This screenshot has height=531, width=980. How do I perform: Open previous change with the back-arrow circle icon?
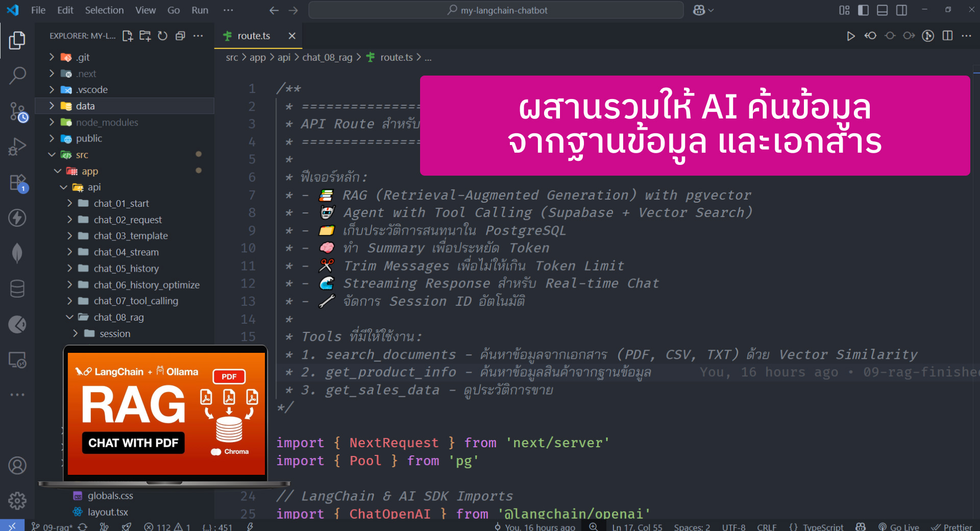point(870,36)
